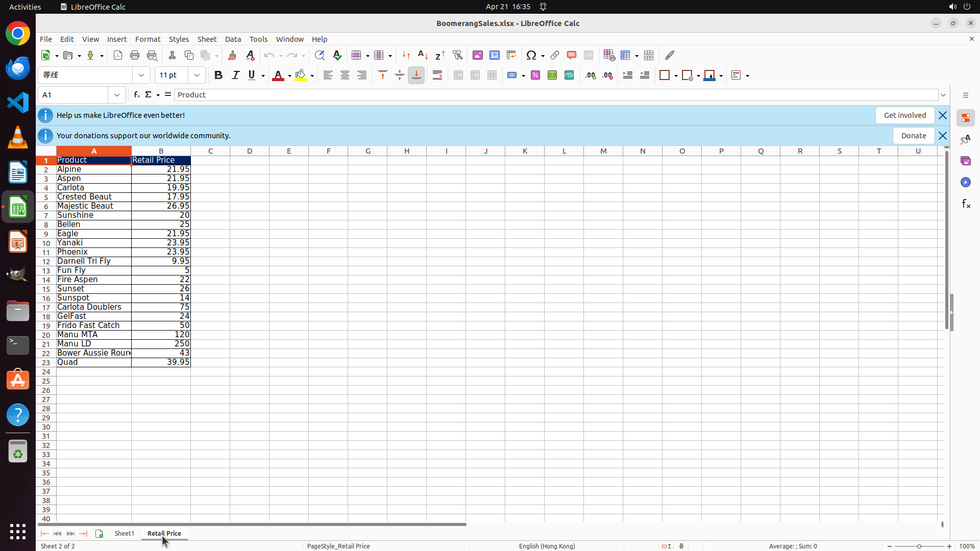Adjust the zoom slider in status bar
Screen dimensions: 980x551
coord(919,546)
